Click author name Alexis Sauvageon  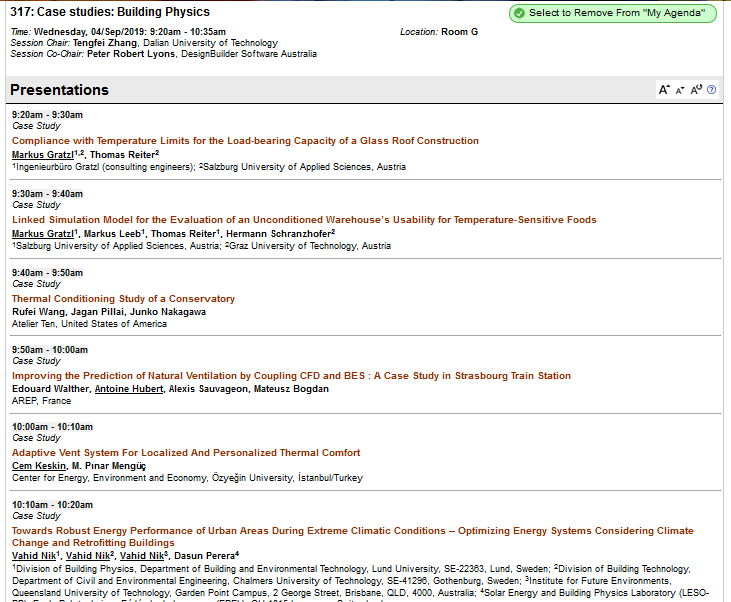coord(208,389)
